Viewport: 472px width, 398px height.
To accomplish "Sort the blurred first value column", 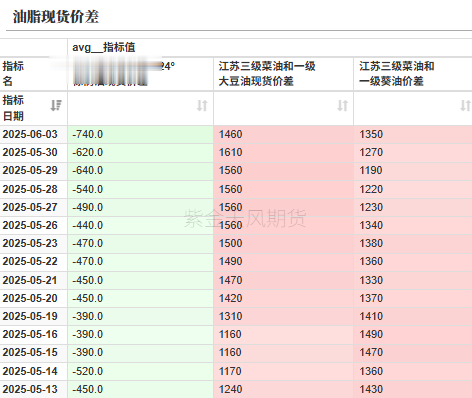I will [202, 105].
